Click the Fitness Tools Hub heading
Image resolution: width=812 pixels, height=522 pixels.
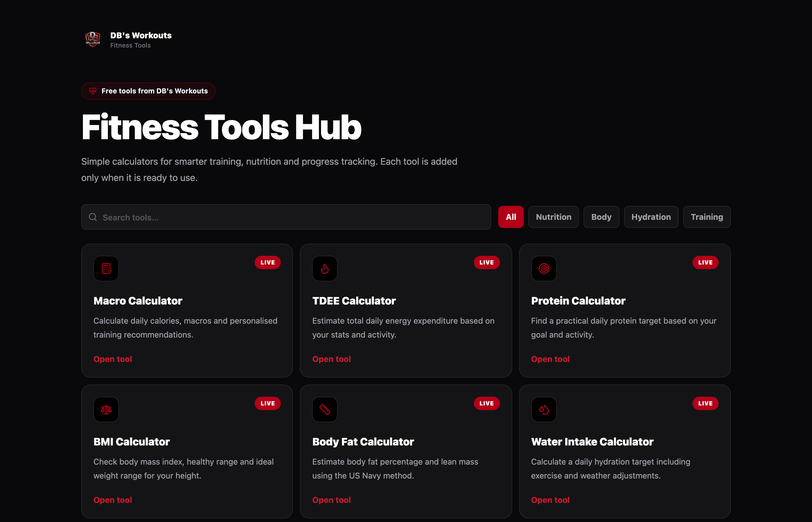click(221, 127)
